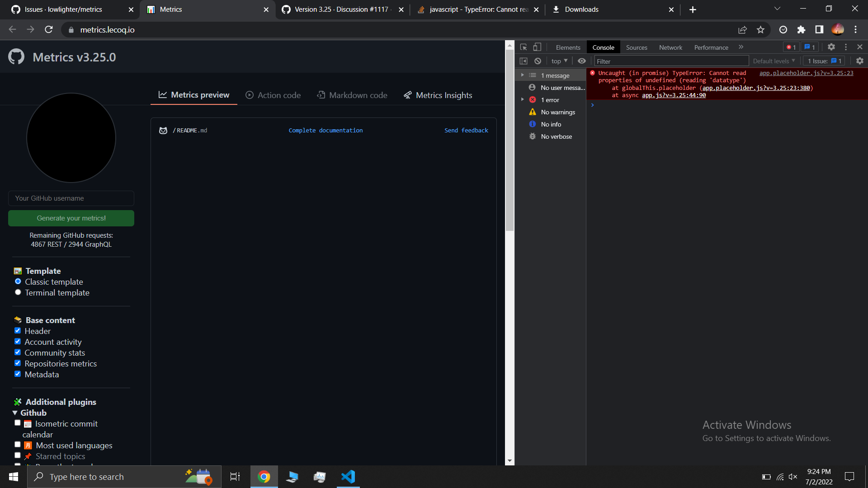Toggle DevTools device toolbar icon
Screen dimensions: 868x488
click(x=537, y=47)
